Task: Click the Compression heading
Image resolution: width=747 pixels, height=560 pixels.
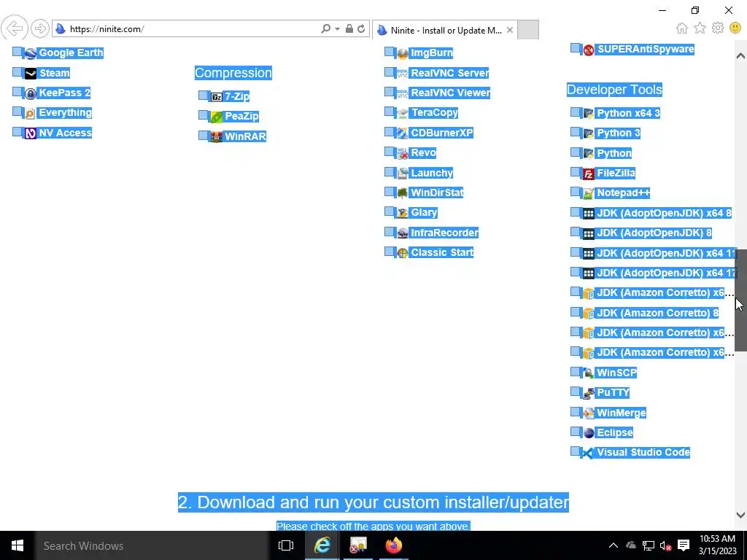Action: pyautogui.click(x=233, y=73)
